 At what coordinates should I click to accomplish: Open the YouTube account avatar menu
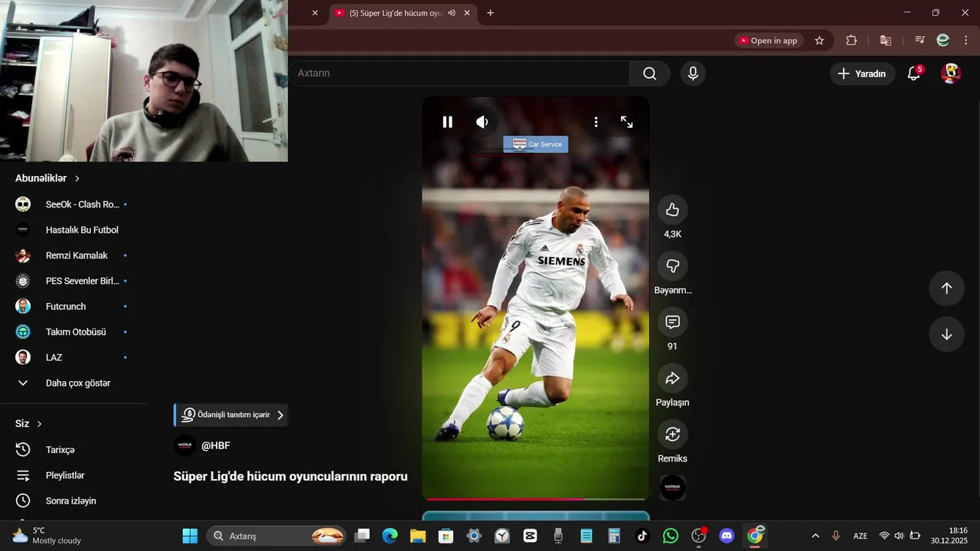[950, 73]
